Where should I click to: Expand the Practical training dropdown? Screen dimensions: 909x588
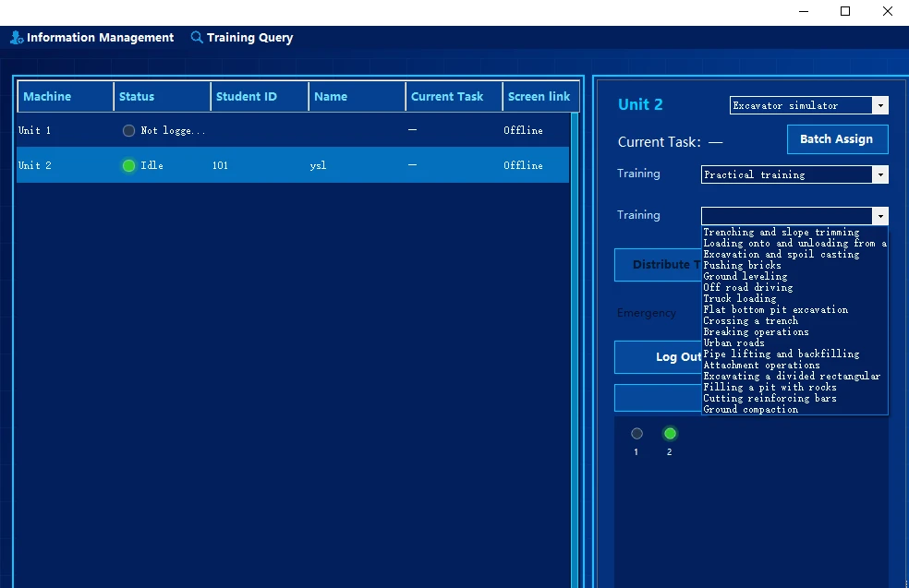pos(880,174)
